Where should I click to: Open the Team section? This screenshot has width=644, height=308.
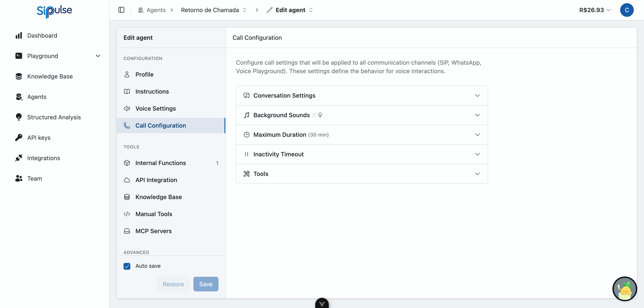coord(34,178)
